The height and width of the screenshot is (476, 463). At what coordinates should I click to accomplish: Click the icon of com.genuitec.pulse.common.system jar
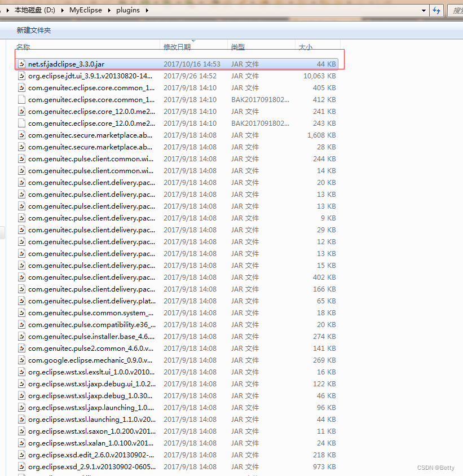click(x=21, y=312)
